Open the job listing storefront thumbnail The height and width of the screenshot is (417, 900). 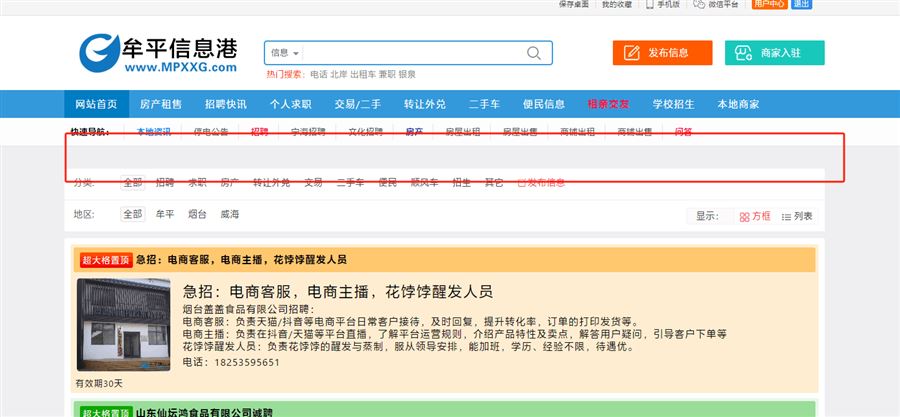pyautogui.click(x=123, y=326)
